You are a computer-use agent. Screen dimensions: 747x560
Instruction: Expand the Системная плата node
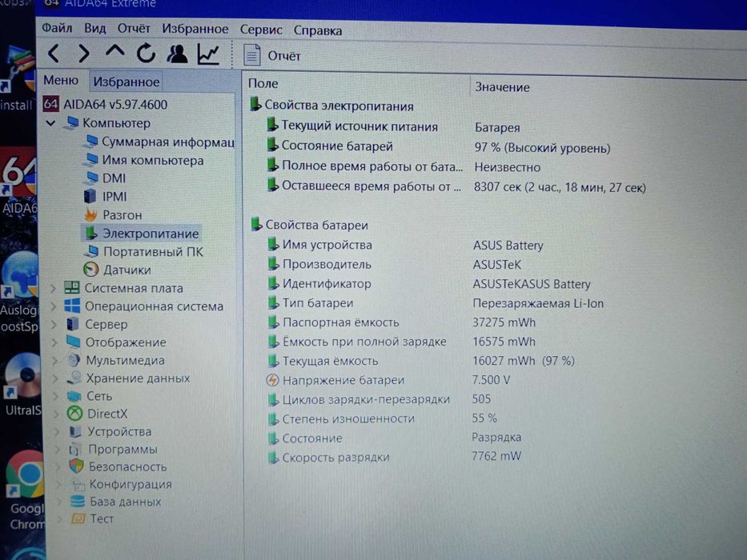[54, 288]
